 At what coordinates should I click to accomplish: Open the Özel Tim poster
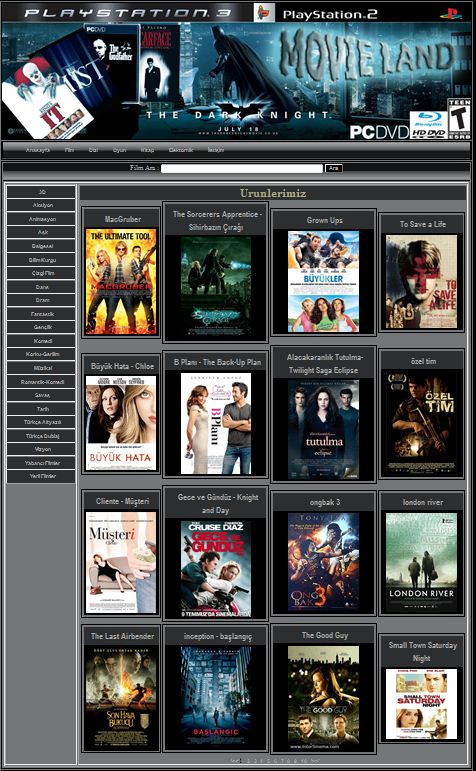point(421,422)
